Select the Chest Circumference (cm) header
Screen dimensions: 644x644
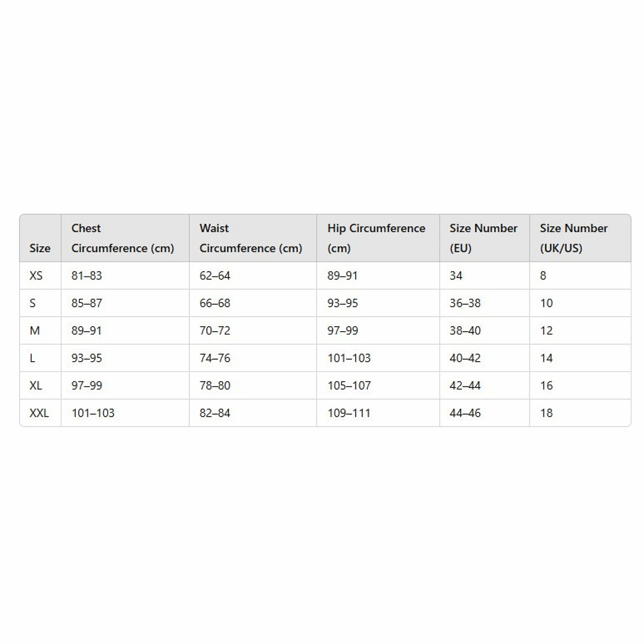click(x=123, y=238)
